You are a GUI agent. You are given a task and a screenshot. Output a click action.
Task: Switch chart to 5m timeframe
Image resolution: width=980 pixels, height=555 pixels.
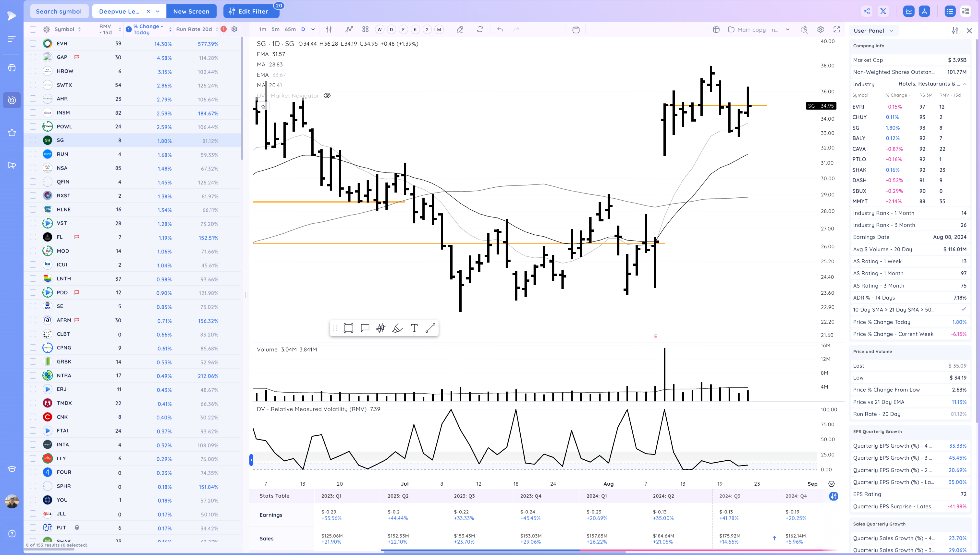275,29
